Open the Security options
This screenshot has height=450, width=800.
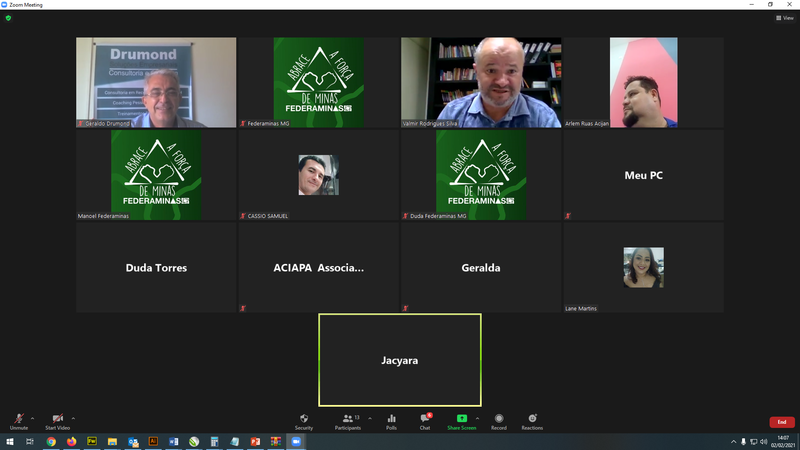click(304, 420)
